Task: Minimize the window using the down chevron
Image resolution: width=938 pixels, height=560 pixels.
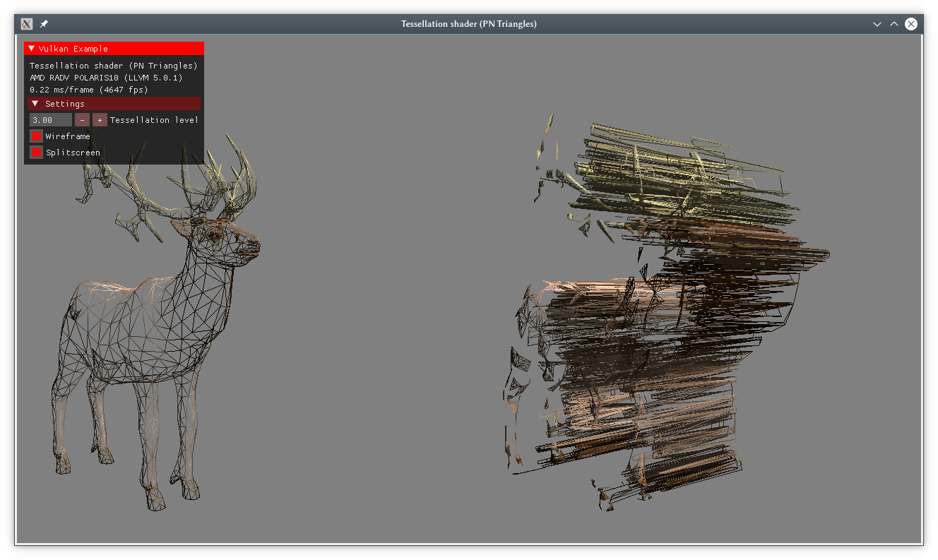Action: coord(877,24)
